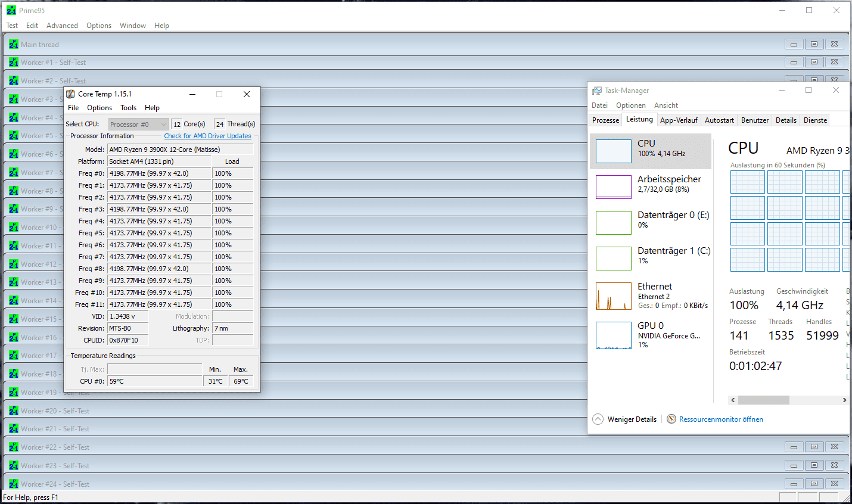Screen dimensions: 852x504
Task: Open Prime95 Help menu
Action: [x=161, y=26]
